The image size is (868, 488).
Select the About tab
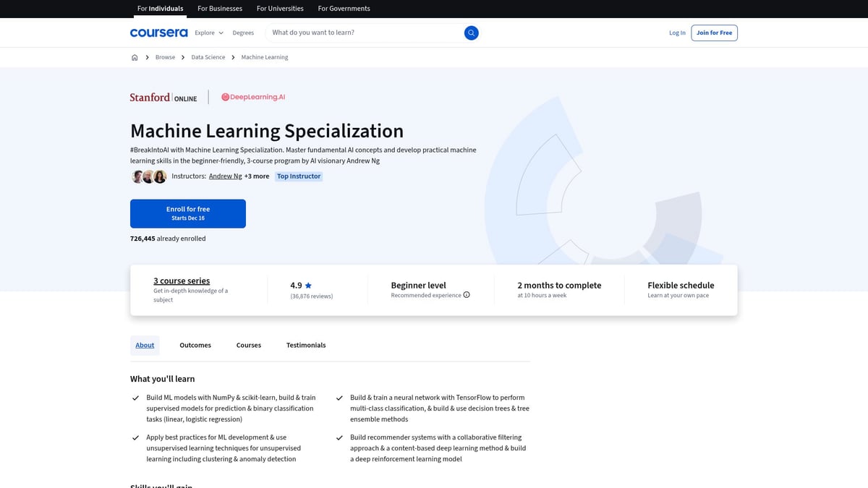pos(145,345)
